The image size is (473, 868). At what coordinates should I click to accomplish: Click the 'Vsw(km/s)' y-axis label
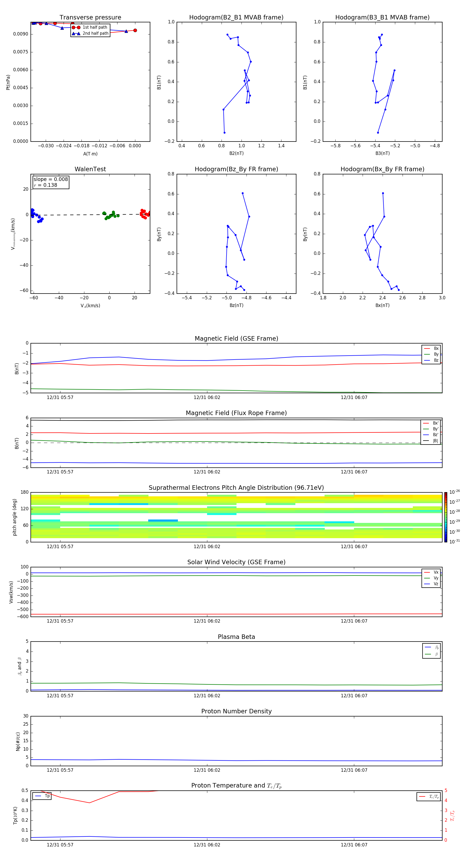11,592
